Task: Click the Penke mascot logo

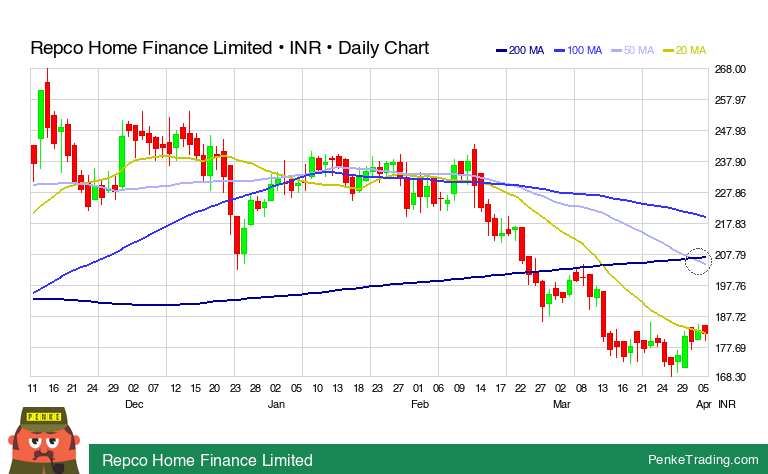Action: pyautogui.click(x=44, y=440)
